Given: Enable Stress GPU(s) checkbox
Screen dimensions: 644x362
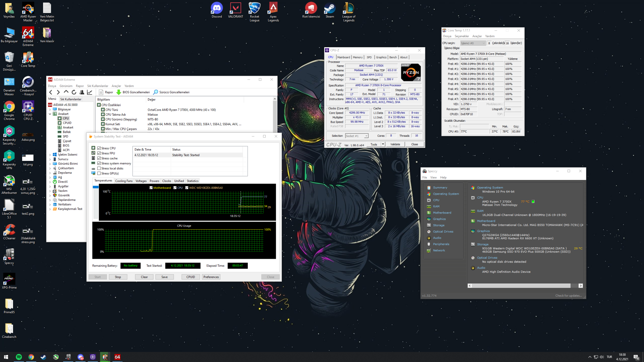Looking at the screenshot, I should click(99, 173).
